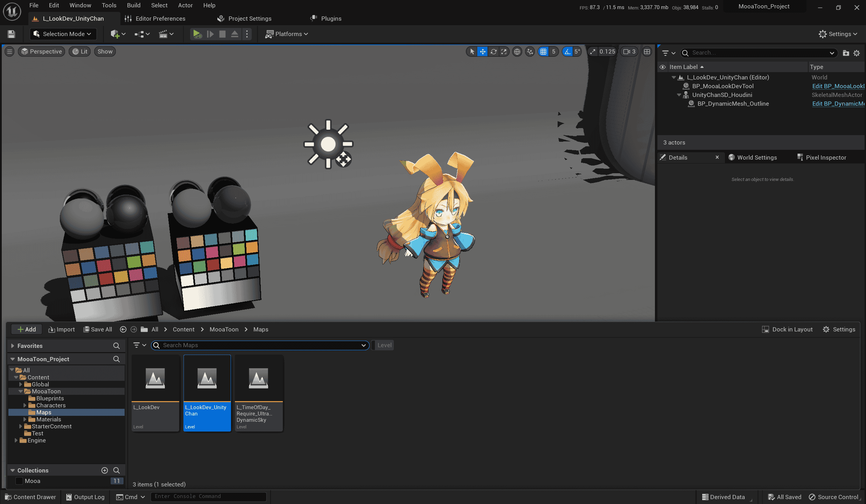Toggle grid snapping in viewport
The width and height of the screenshot is (866, 504).
pyautogui.click(x=543, y=51)
